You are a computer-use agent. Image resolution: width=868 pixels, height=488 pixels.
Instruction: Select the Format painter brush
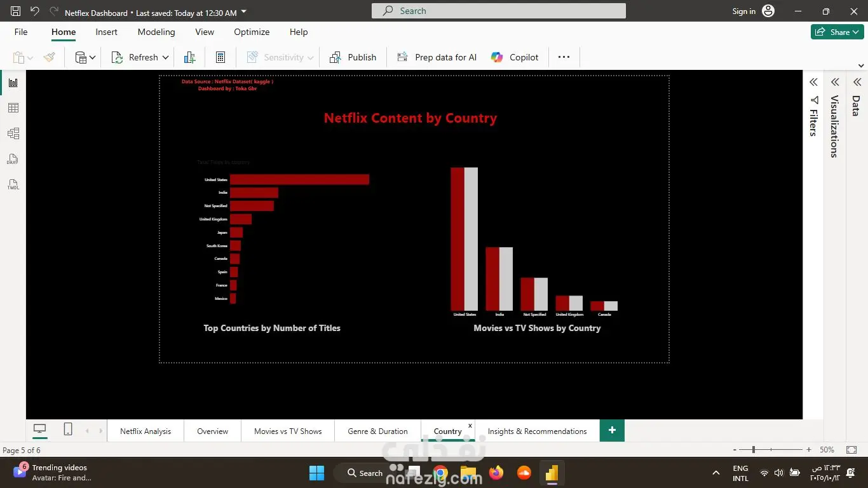tap(50, 57)
